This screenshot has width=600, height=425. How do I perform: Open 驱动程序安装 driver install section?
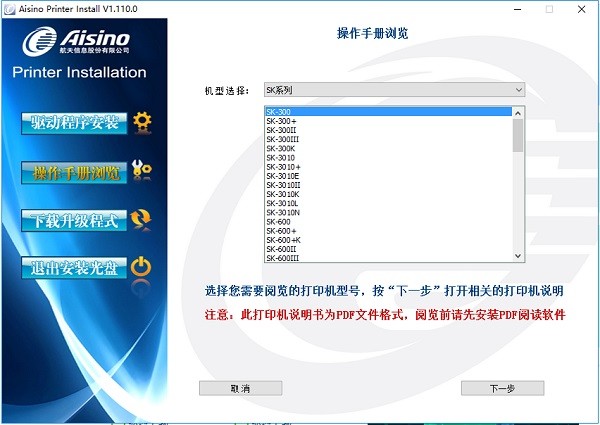[x=74, y=123]
